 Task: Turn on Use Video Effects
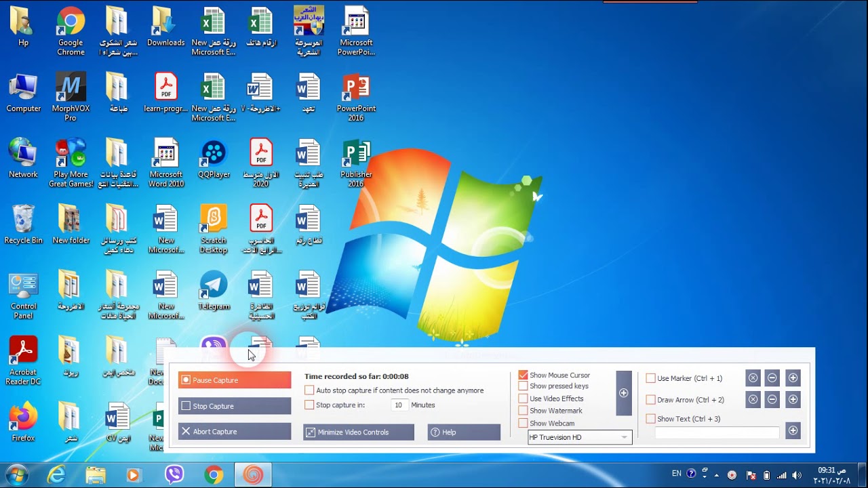coord(523,399)
